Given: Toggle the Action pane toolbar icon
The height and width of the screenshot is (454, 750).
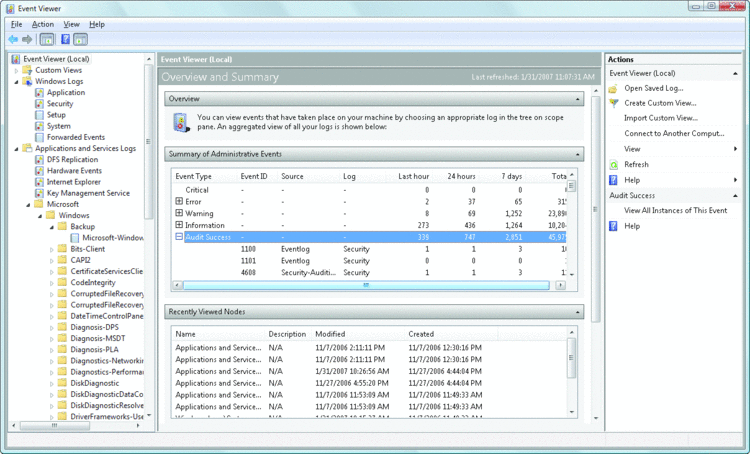Looking at the screenshot, I should [x=80, y=39].
